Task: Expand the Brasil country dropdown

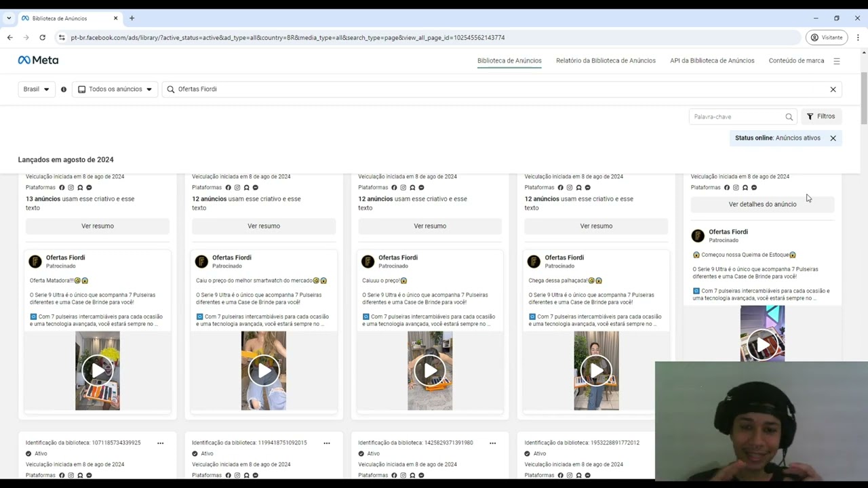Action: coord(37,89)
